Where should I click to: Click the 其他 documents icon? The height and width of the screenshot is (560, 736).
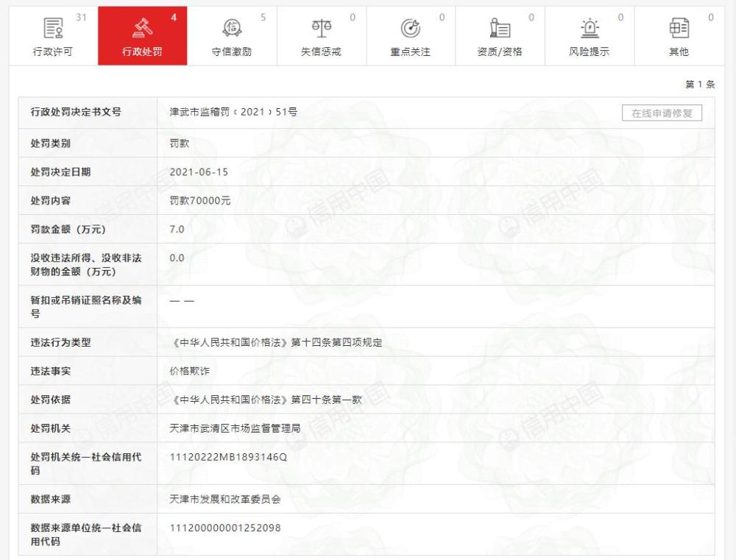click(x=679, y=28)
